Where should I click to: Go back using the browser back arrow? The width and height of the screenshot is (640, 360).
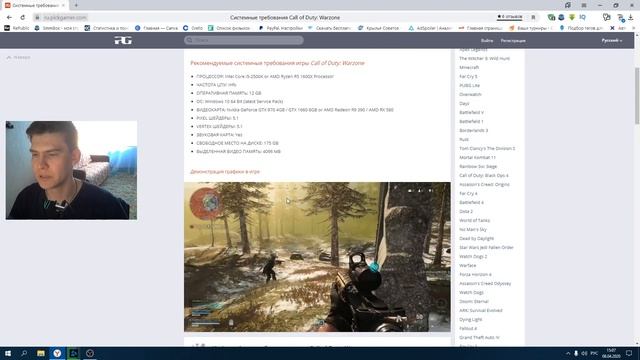9,18
